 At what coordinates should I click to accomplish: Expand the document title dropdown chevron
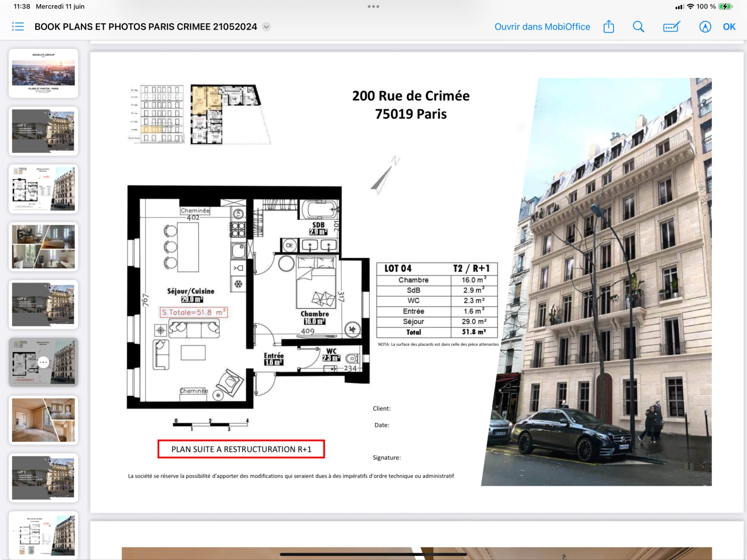266,27
